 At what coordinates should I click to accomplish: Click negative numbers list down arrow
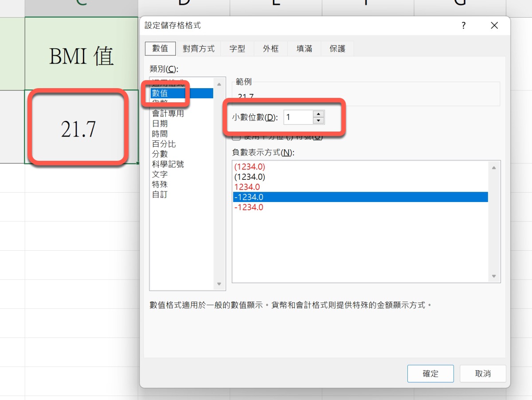coord(494,277)
